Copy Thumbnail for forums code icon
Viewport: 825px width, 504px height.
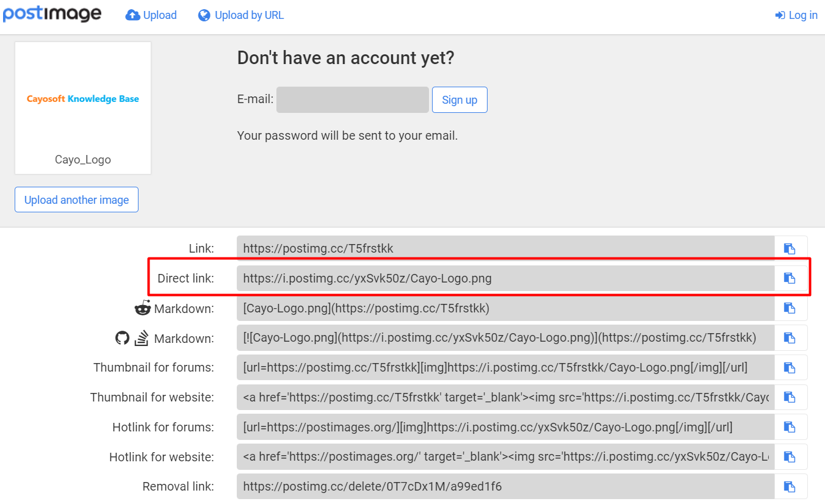pyautogui.click(x=791, y=367)
